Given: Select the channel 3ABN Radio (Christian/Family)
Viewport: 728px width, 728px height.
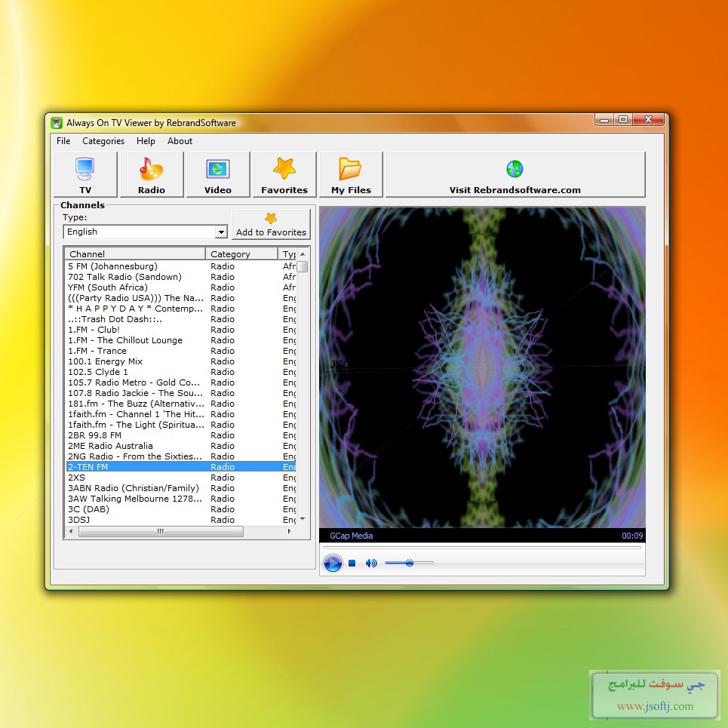Looking at the screenshot, I should pos(180,488).
